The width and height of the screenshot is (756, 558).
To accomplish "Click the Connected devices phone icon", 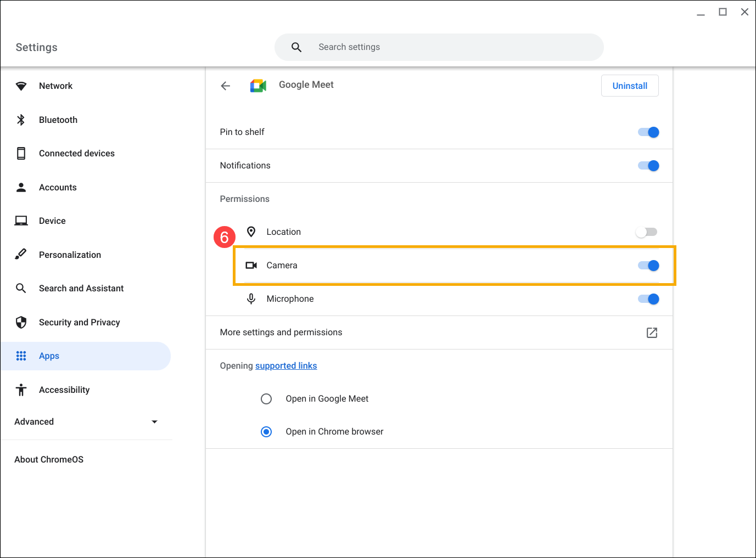I will pyautogui.click(x=21, y=153).
